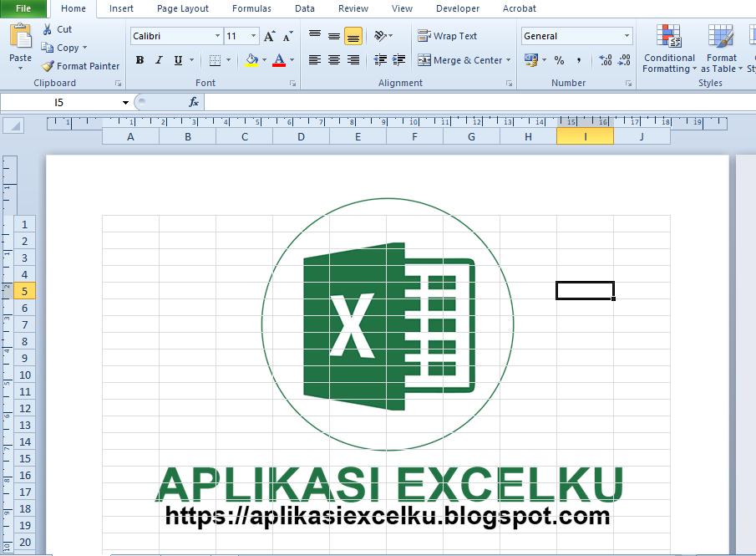Image resolution: width=756 pixels, height=556 pixels.
Task: Open Format as Table
Action: [721, 49]
